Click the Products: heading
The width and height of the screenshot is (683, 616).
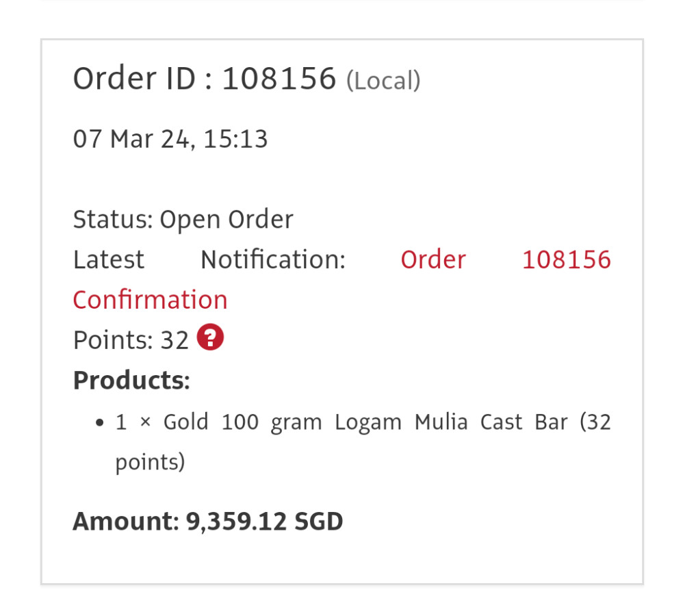click(131, 380)
